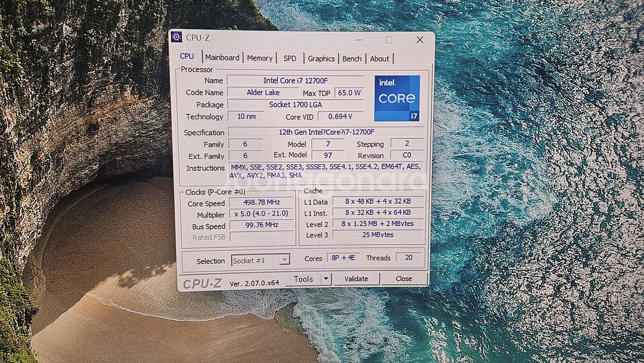Click the Revision value C0

(x=407, y=155)
